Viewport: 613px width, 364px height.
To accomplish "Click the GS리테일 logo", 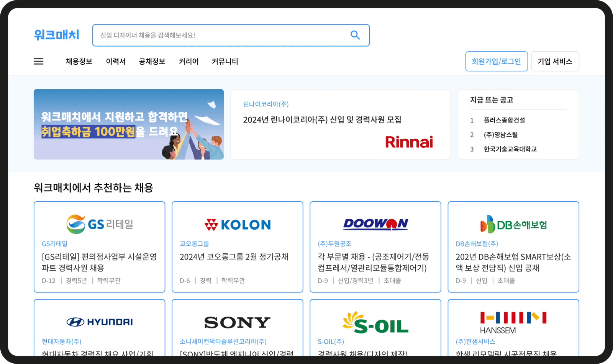I will (100, 224).
